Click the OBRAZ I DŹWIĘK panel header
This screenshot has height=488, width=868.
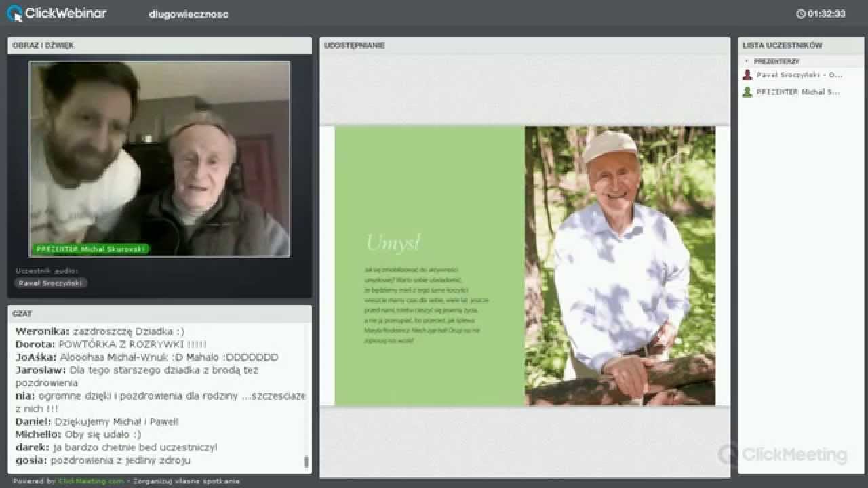pos(159,45)
